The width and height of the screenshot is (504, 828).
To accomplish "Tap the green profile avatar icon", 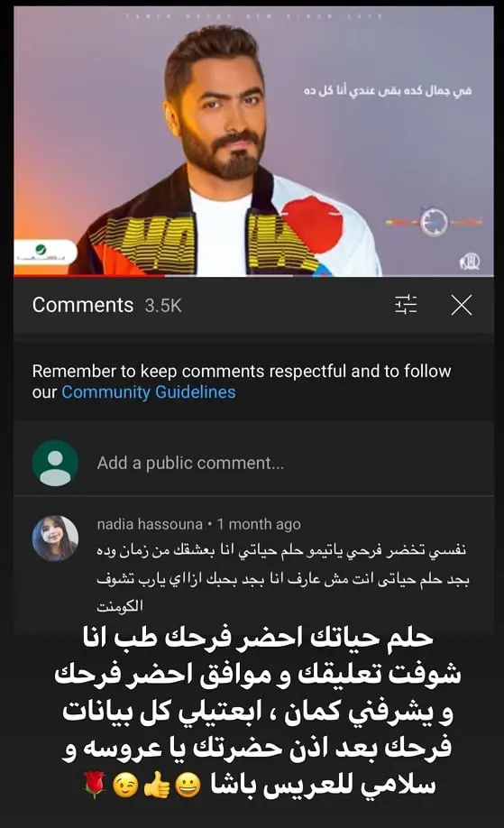I will (x=55, y=463).
